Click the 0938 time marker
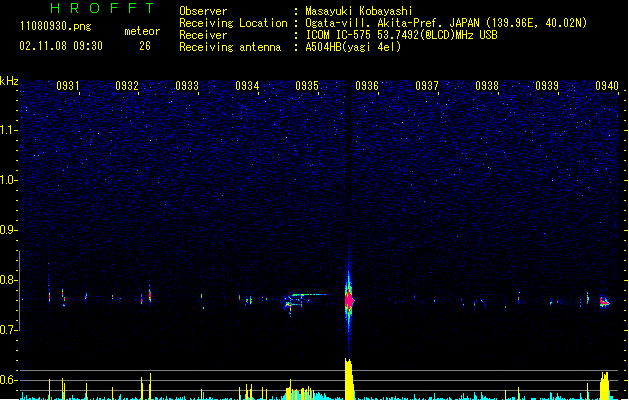Image resolution: width=629 pixels, height=400 pixels. coord(487,86)
